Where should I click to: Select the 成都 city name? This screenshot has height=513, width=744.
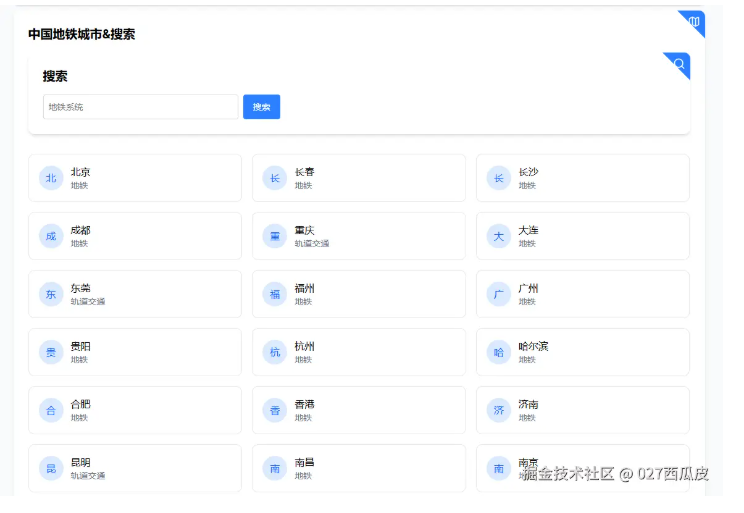80,230
